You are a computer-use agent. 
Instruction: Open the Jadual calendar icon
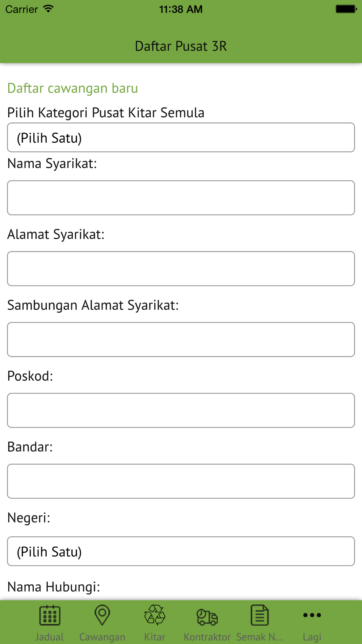click(50, 615)
